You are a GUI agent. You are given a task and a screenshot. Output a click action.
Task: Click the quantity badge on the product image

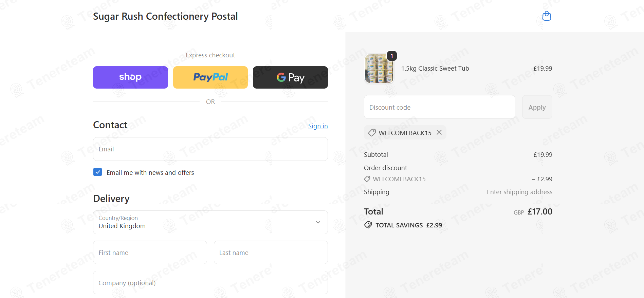[392, 56]
